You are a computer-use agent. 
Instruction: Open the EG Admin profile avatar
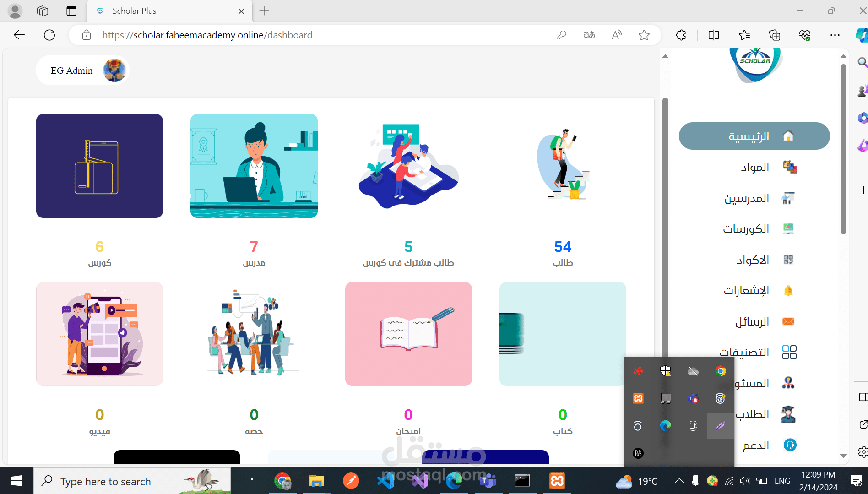tap(114, 71)
